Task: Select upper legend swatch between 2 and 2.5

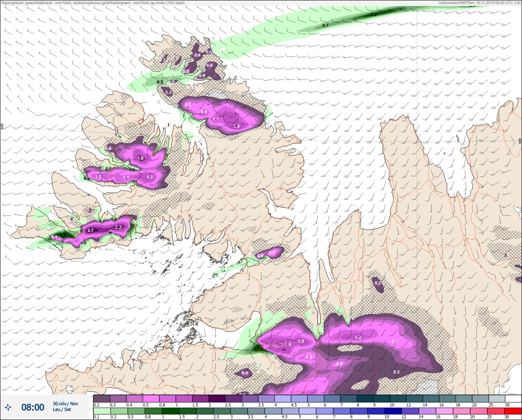Action: point(217,398)
